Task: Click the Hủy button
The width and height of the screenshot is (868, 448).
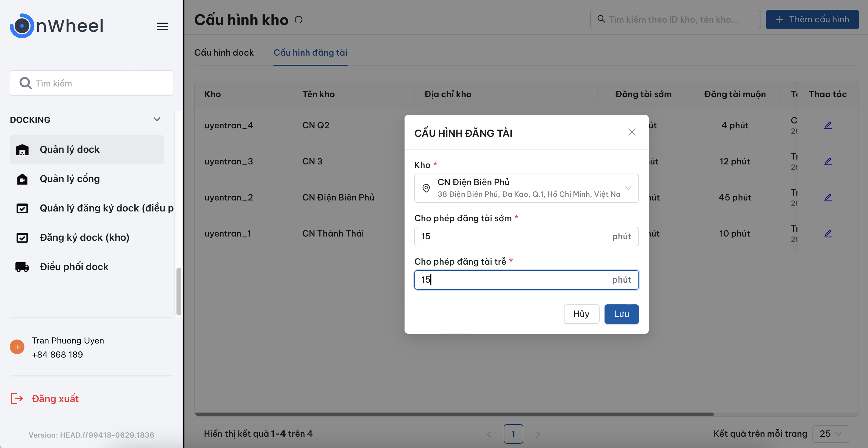Action: [581, 314]
